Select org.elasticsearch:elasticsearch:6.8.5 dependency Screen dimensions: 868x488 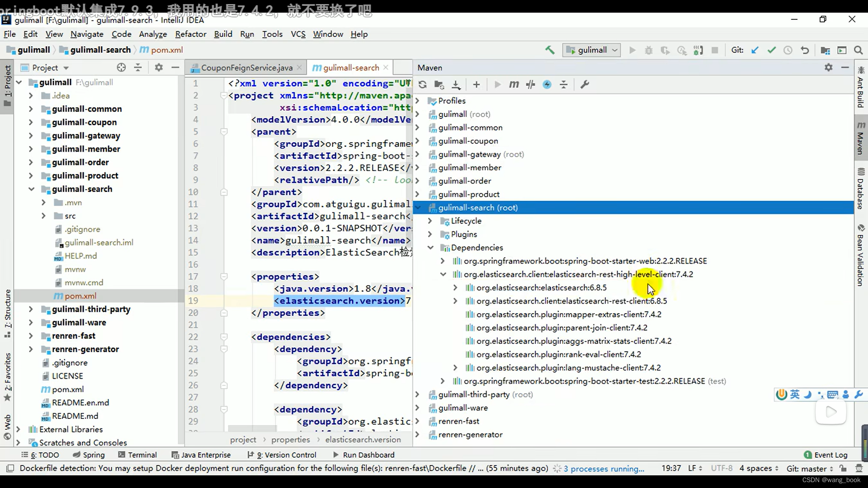click(541, 287)
